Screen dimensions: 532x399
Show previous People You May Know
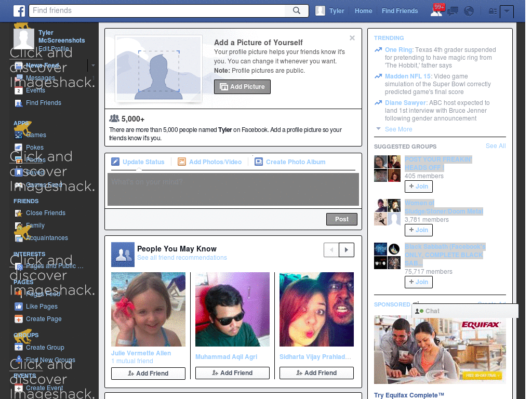[331, 250]
